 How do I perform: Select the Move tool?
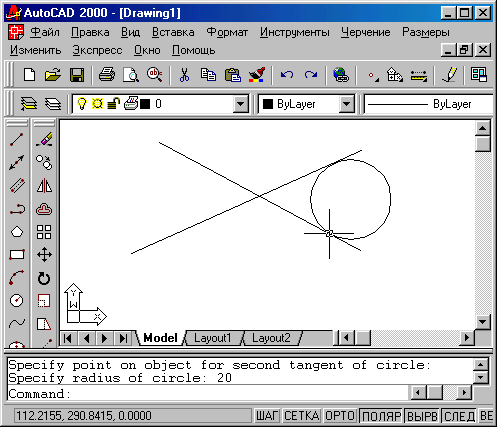[x=44, y=255]
